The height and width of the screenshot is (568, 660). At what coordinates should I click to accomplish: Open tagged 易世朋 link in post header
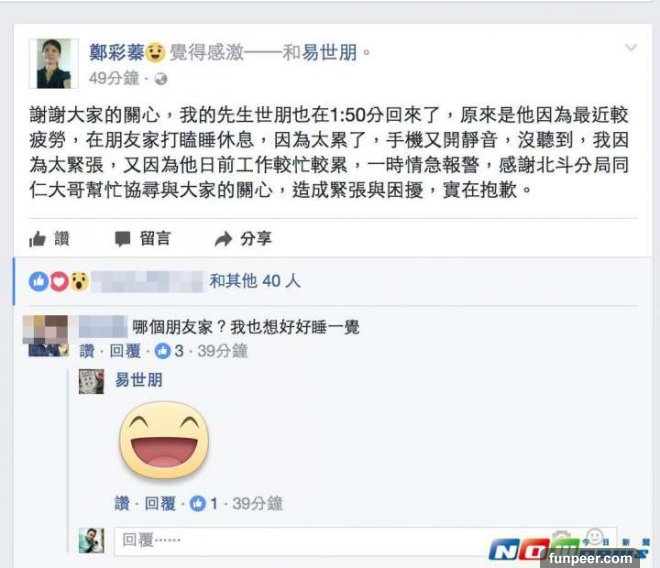point(330,53)
